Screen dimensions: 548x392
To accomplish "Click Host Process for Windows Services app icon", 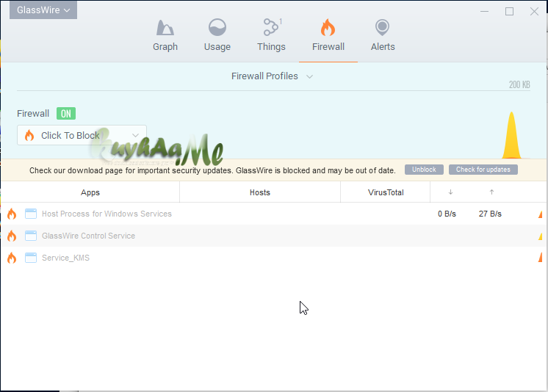I will tap(31, 214).
